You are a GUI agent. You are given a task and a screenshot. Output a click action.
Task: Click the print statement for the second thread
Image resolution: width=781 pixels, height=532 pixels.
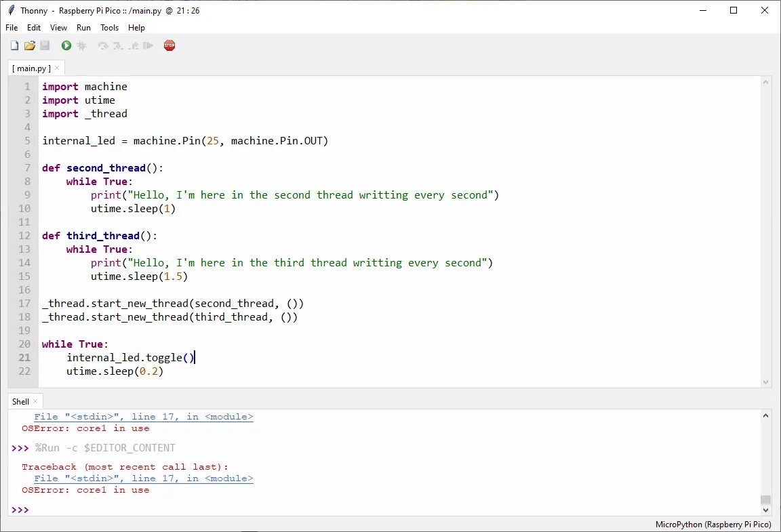click(x=295, y=195)
